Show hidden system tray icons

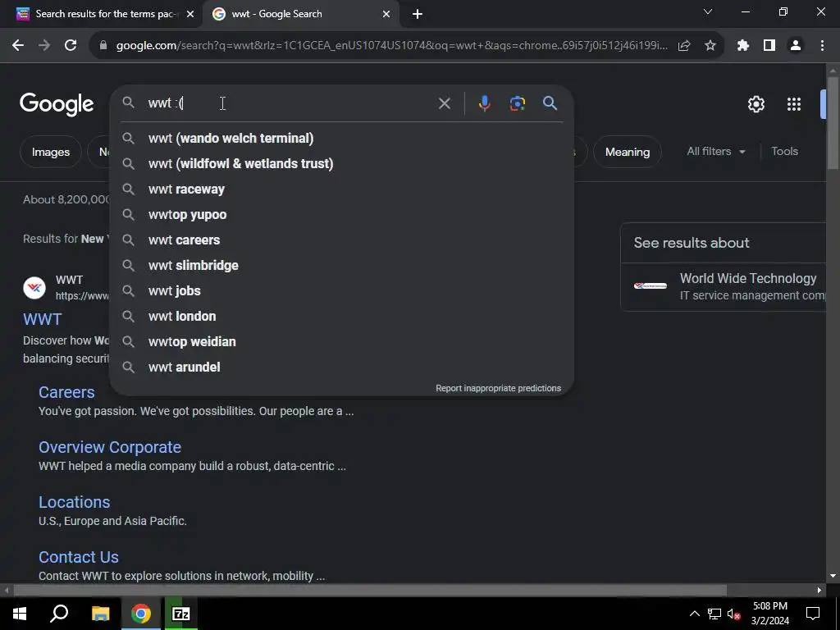(694, 614)
